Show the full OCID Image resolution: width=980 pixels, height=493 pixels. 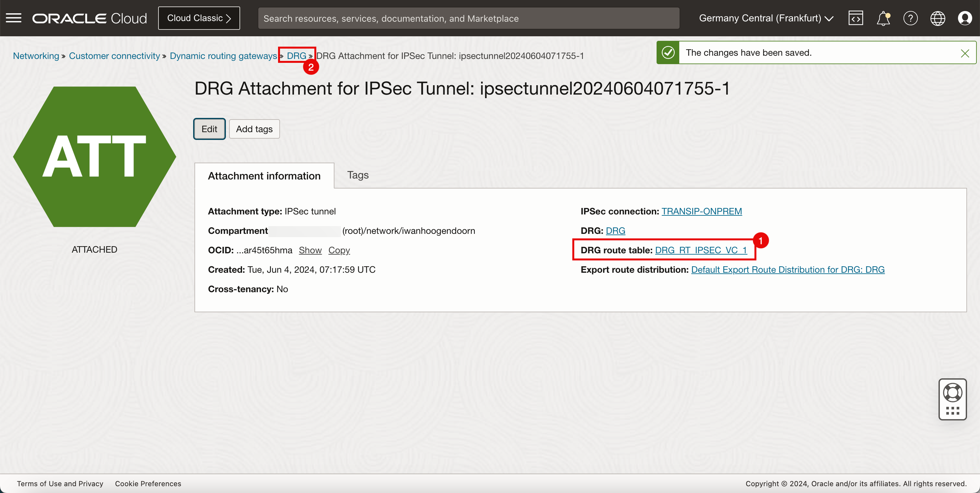click(310, 250)
